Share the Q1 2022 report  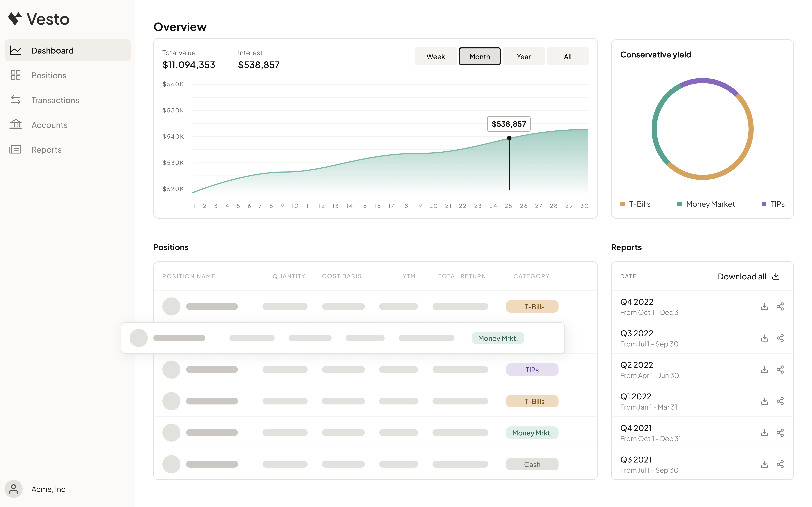tap(780, 401)
